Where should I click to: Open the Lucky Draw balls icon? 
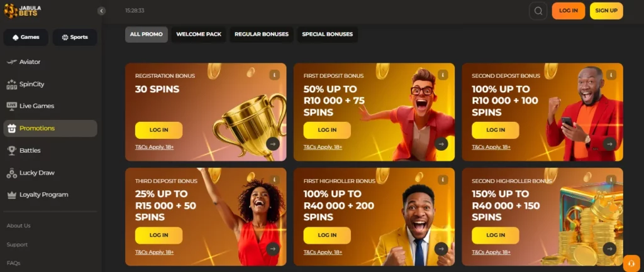click(11, 173)
